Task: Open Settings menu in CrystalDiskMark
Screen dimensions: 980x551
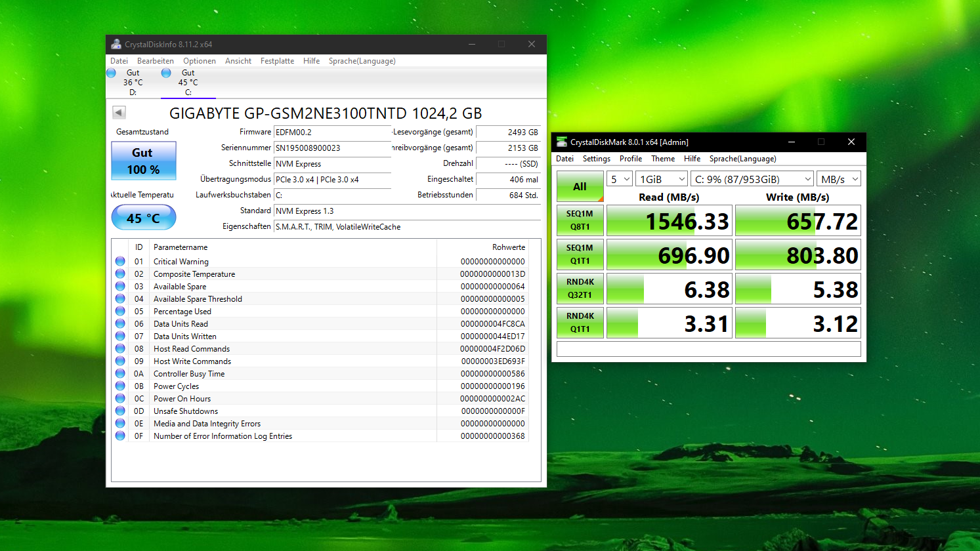Action: (596, 159)
